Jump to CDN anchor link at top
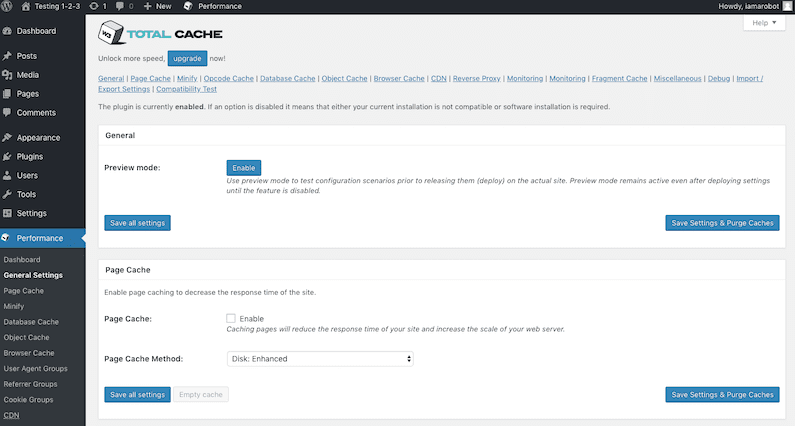Image resolution: width=795 pixels, height=426 pixels. pos(439,79)
